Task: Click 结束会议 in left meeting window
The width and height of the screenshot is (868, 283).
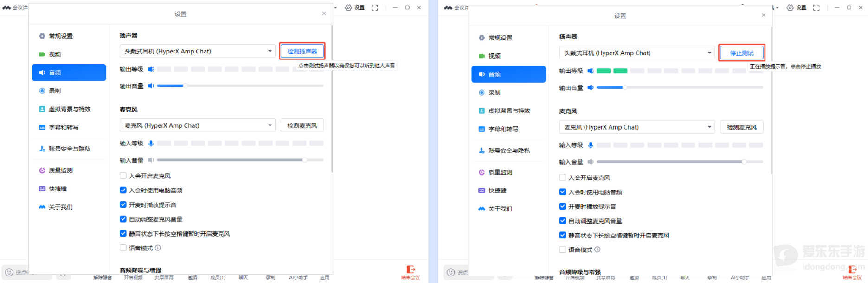Action: click(x=411, y=273)
